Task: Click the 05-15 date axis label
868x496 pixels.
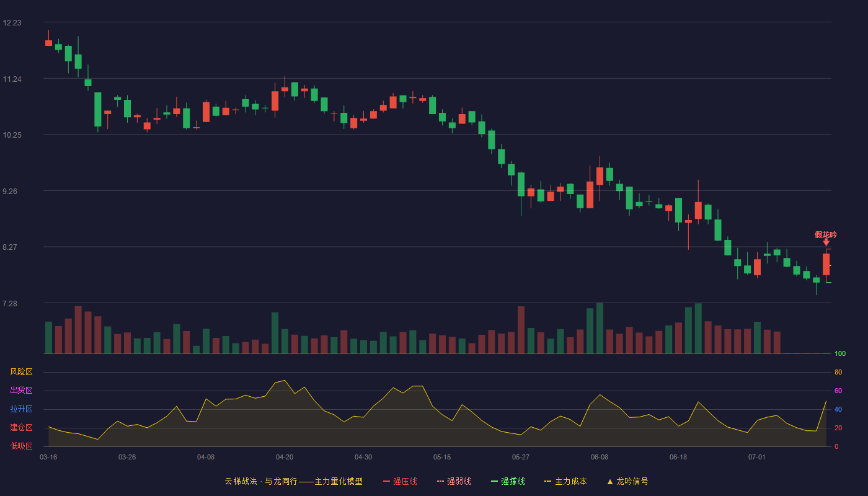Action: (x=442, y=457)
